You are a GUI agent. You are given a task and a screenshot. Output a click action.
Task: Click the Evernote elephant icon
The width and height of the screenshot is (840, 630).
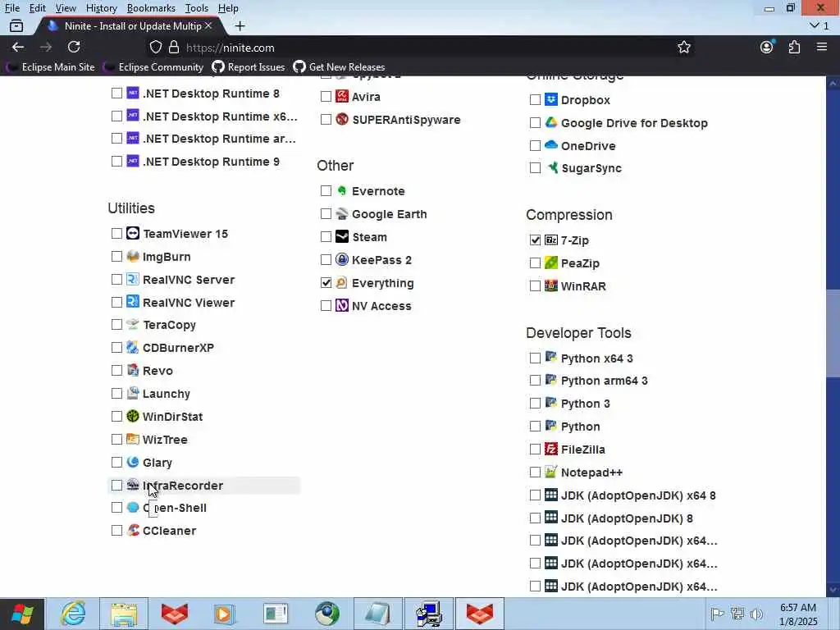coord(342,190)
